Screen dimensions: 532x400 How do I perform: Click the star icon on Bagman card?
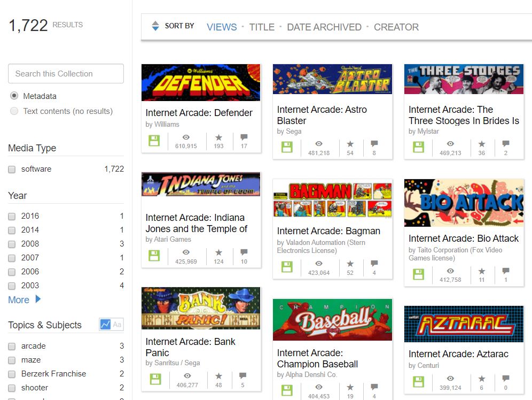350,264
